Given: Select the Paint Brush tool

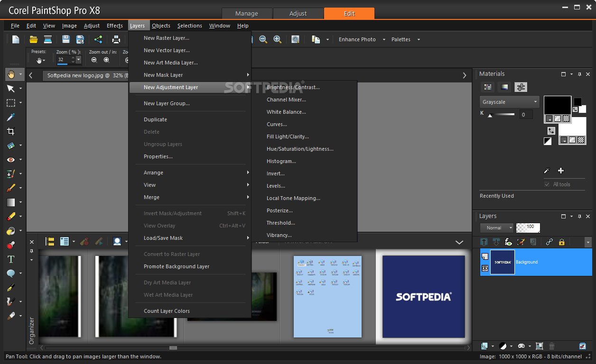Looking at the screenshot, I should click(x=11, y=188).
